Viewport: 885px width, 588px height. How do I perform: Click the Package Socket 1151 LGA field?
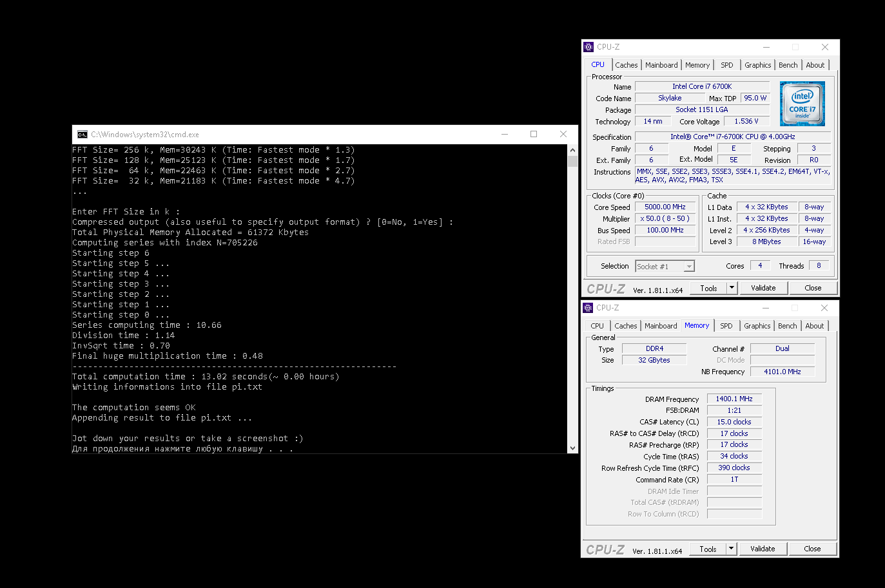tap(702, 109)
